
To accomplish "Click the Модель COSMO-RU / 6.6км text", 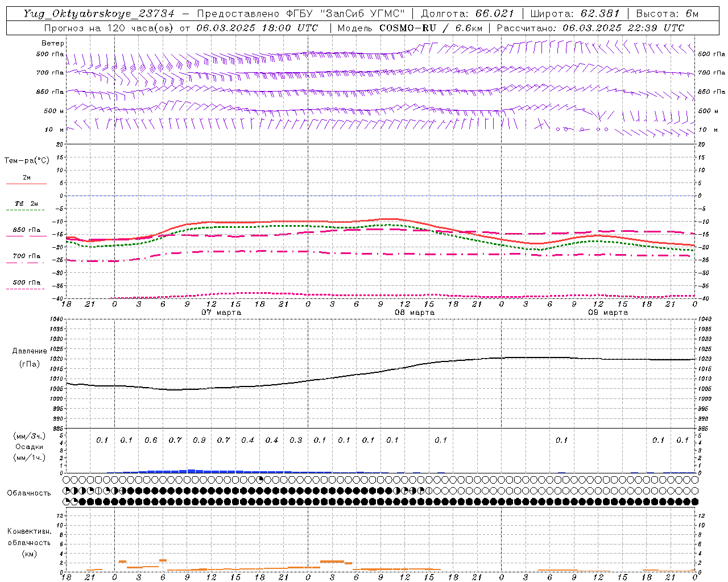I will coord(409,28).
